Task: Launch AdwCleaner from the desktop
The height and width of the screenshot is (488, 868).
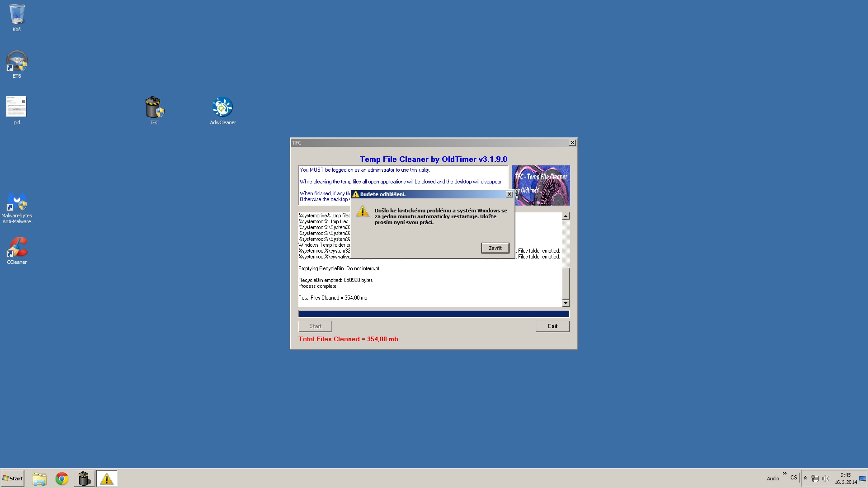Action: [x=223, y=110]
